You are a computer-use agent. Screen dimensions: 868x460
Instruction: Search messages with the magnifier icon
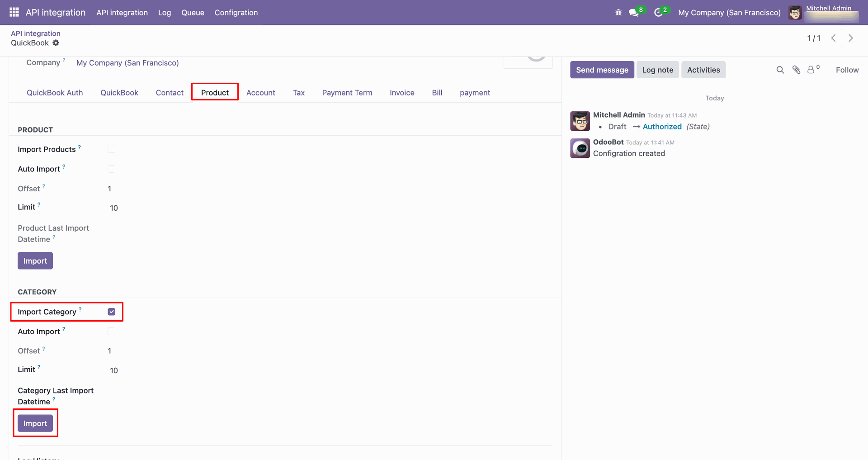pos(780,70)
